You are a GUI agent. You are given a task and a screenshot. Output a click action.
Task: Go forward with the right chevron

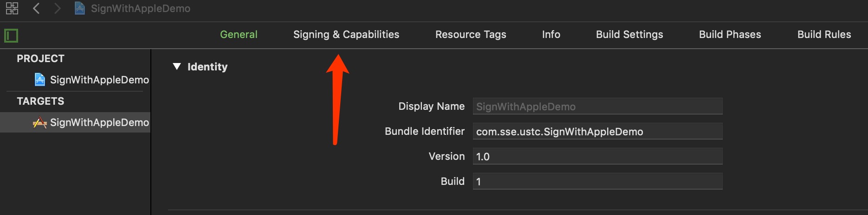(57, 8)
